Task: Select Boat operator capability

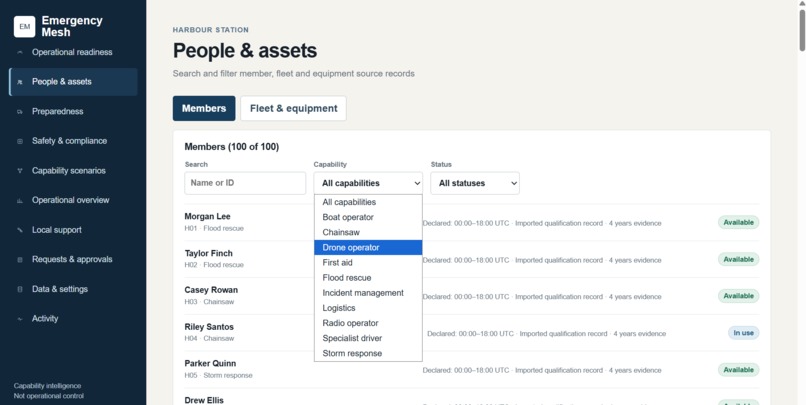Action: coord(368,217)
